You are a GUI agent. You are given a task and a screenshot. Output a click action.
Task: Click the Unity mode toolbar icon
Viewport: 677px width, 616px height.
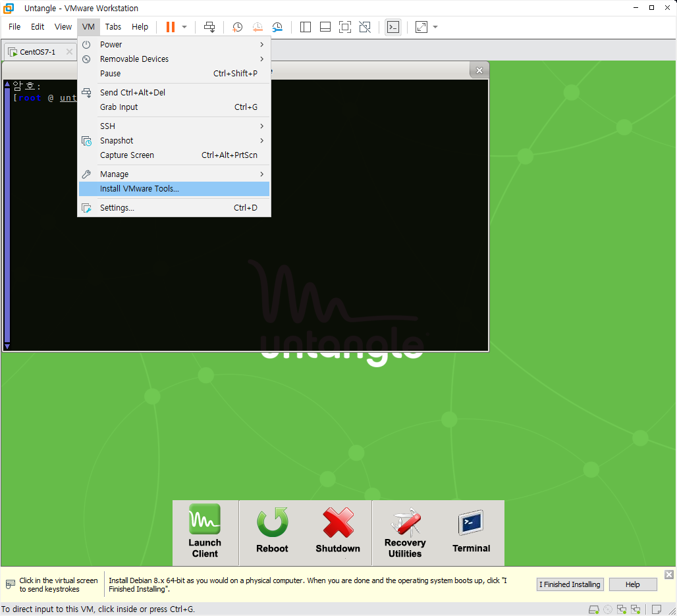(365, 27)
